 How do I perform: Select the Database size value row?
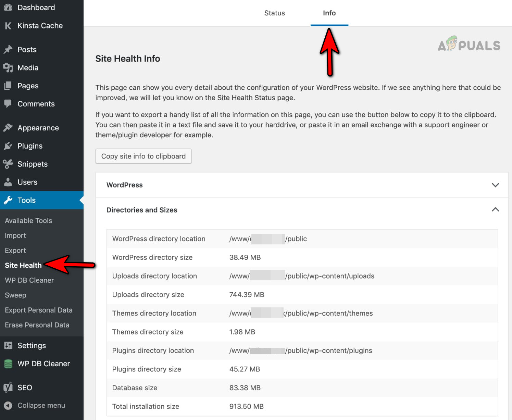pyautogui.click(x=245, y=388)
